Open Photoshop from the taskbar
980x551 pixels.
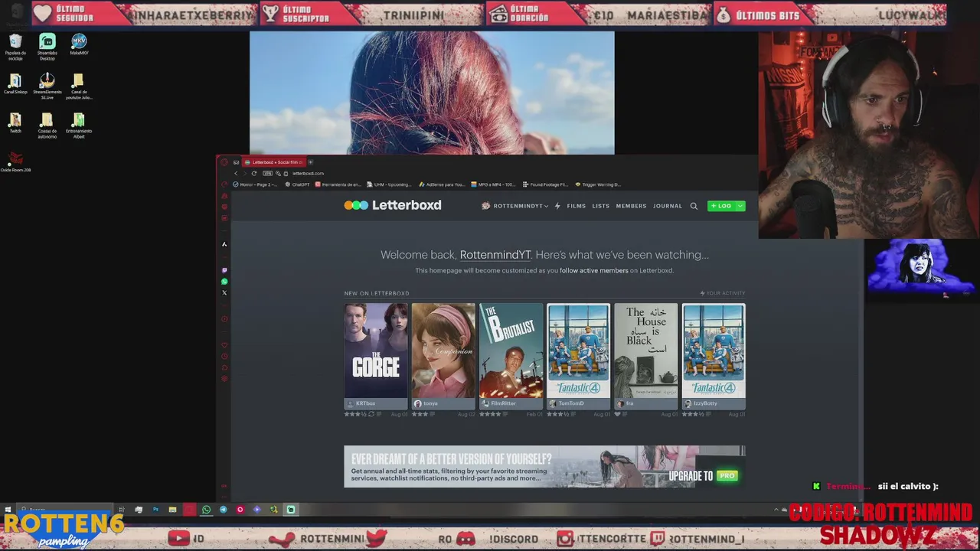coord(155,510)
